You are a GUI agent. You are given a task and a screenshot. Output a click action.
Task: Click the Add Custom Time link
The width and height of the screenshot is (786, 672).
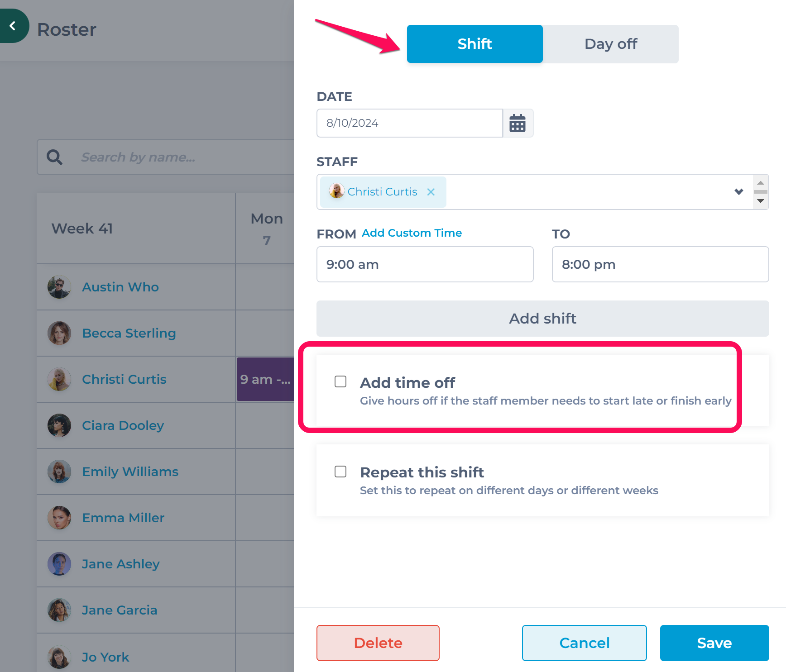[412, 233]
